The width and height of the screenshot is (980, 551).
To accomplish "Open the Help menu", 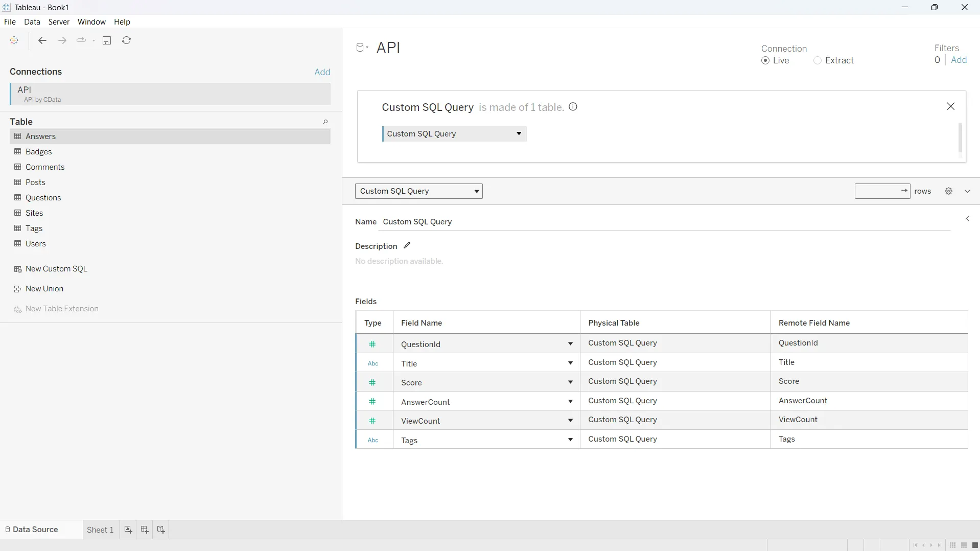I will point(122,22).
